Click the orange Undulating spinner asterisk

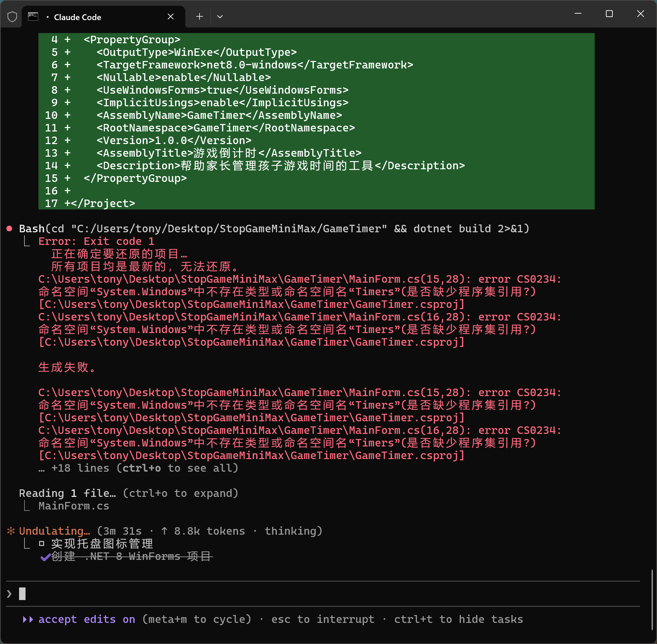11,531
